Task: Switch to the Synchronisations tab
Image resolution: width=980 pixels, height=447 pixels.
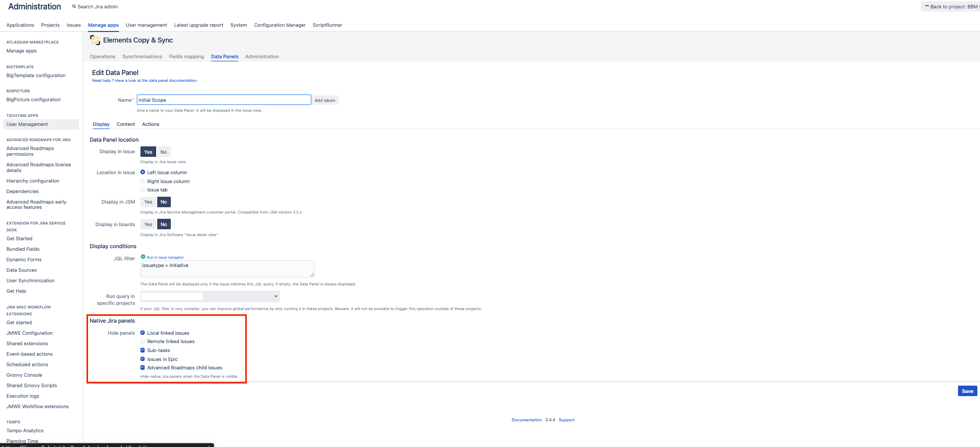Action: click(x=142, y=57)
